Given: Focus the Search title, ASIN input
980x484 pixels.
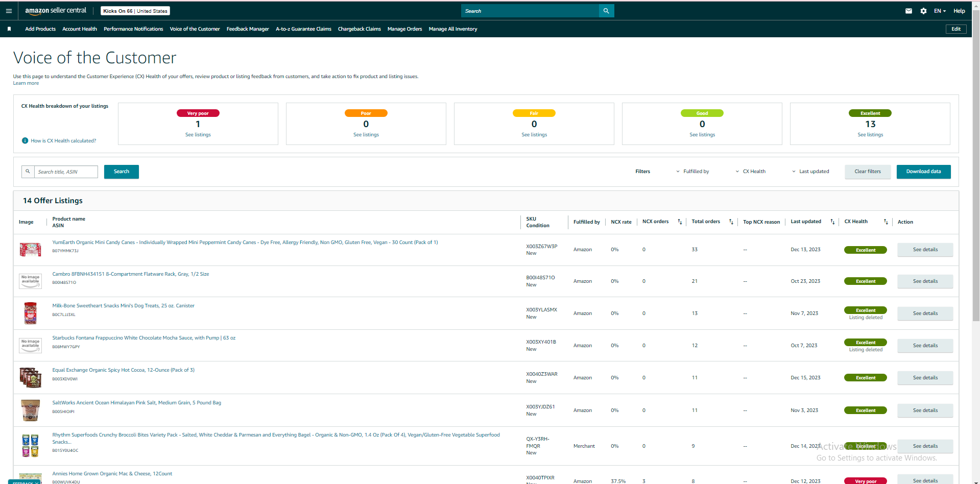Looking at the screenshot, I should point(66,172).
